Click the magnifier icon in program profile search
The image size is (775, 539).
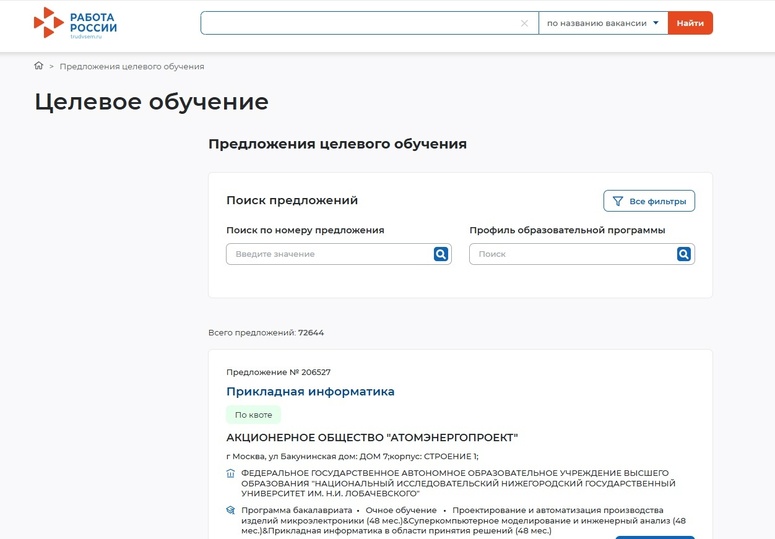[684, 254]
